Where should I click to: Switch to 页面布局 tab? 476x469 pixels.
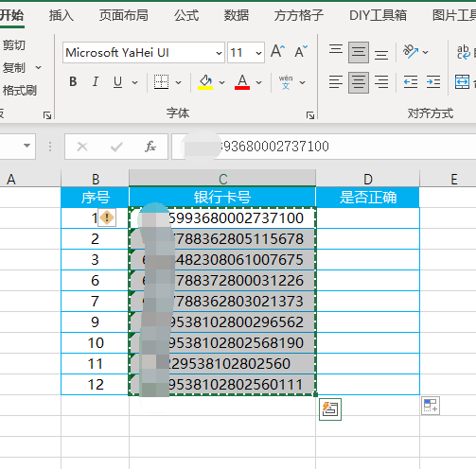(x=124, y=15)
